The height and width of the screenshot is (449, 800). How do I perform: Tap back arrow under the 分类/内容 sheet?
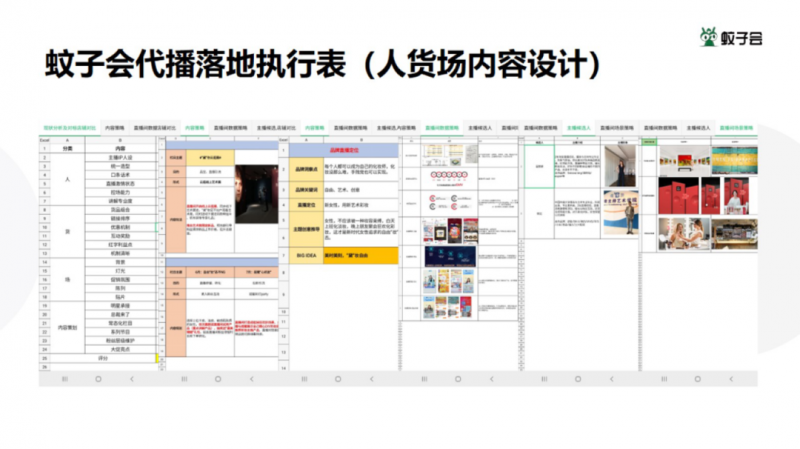pos(132,379)
